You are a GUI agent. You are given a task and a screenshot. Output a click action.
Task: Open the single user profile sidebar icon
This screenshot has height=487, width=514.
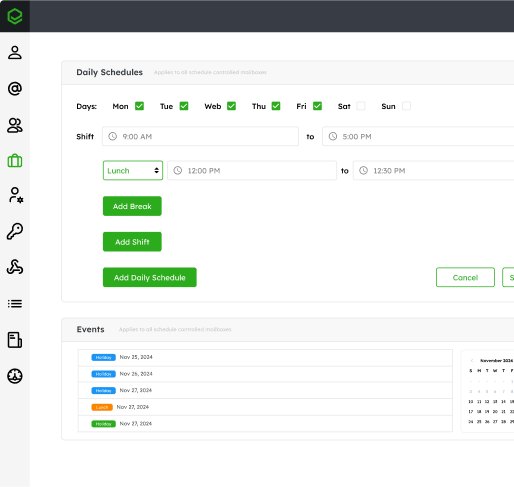click(15, 53)
